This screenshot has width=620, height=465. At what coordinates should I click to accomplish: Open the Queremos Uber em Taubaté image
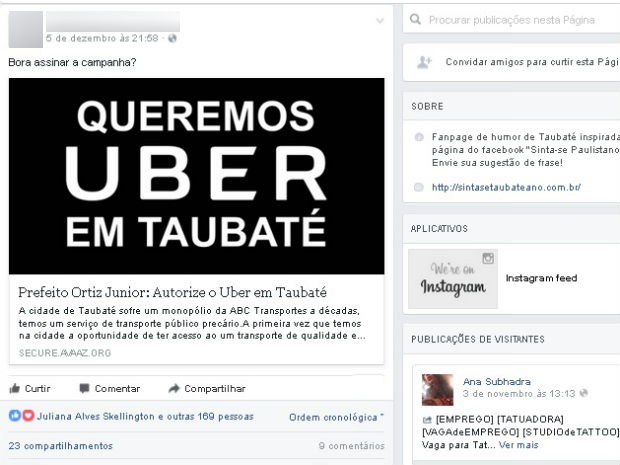(197, 176)
